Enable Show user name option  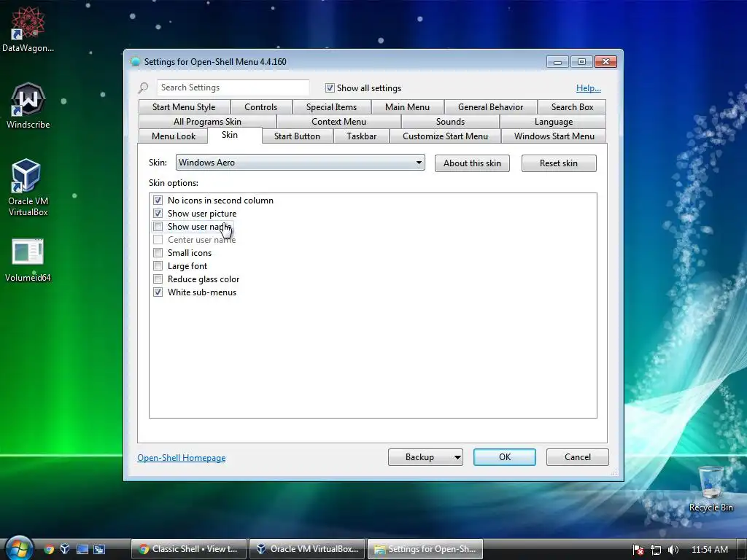pos(158,227)
